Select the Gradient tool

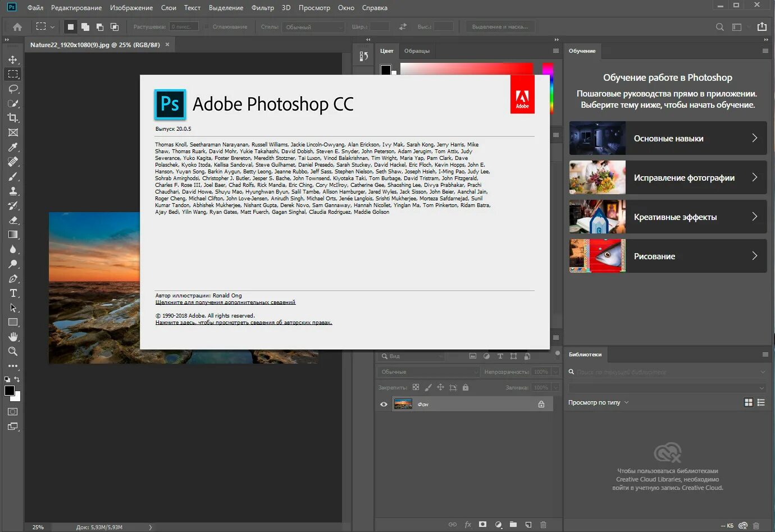[13, 235]
